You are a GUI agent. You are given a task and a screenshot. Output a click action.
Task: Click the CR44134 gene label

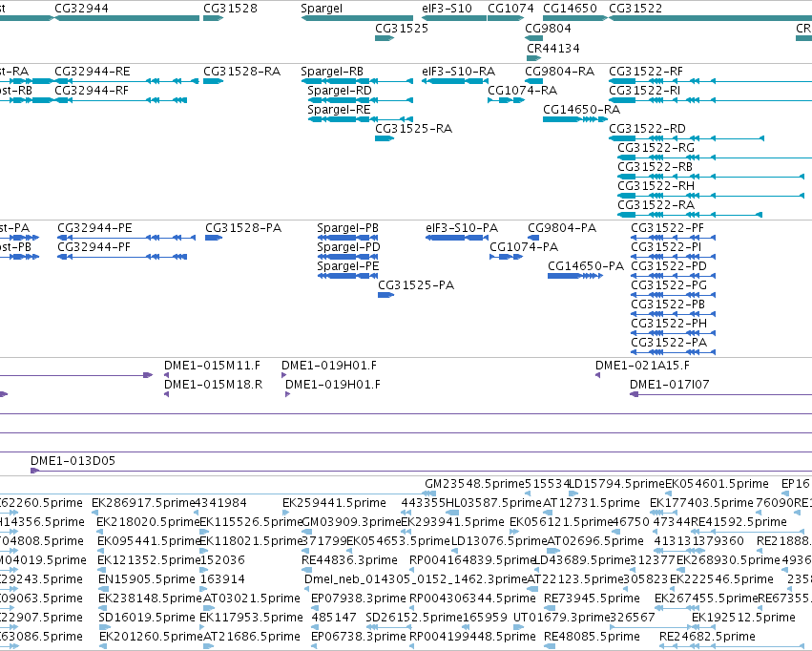click(553, 48)
